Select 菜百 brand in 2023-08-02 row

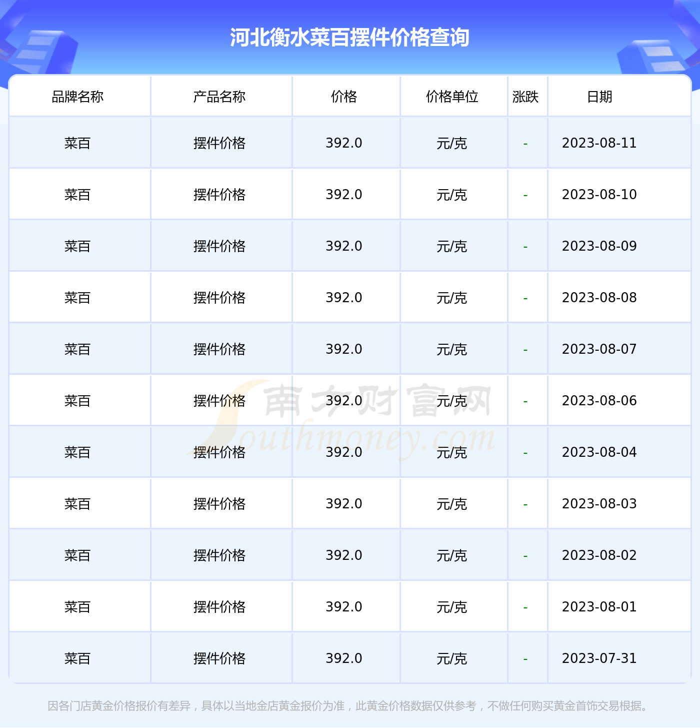pos(77,556)
